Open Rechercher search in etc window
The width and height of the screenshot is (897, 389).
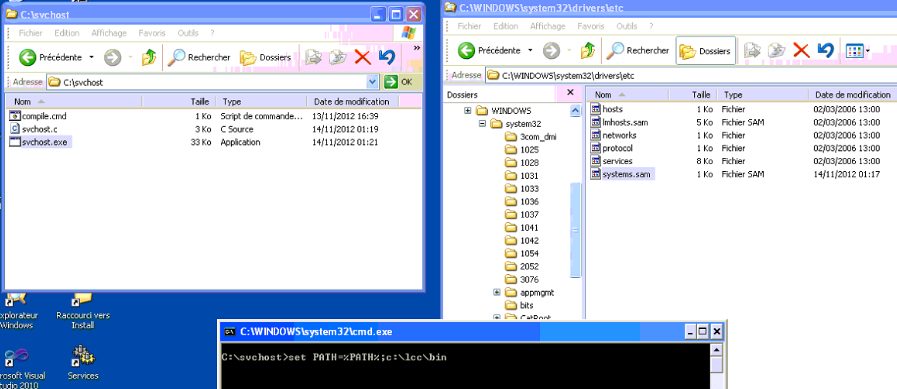click(x=638, y=51)
